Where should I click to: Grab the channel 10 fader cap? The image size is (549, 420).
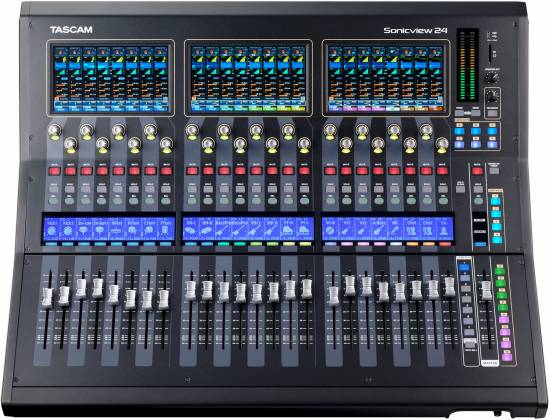[207, 290]
